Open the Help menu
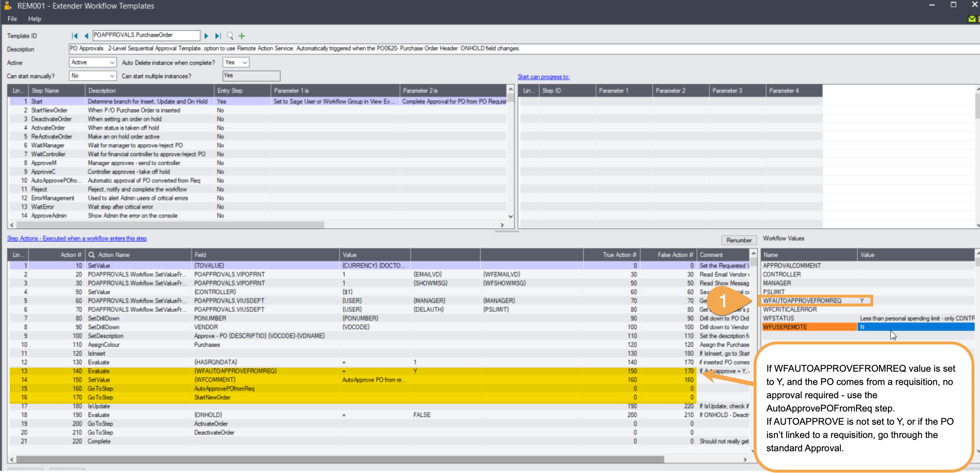Image resolution: width=980 pixels, height=473 pixels. (34, 19)
